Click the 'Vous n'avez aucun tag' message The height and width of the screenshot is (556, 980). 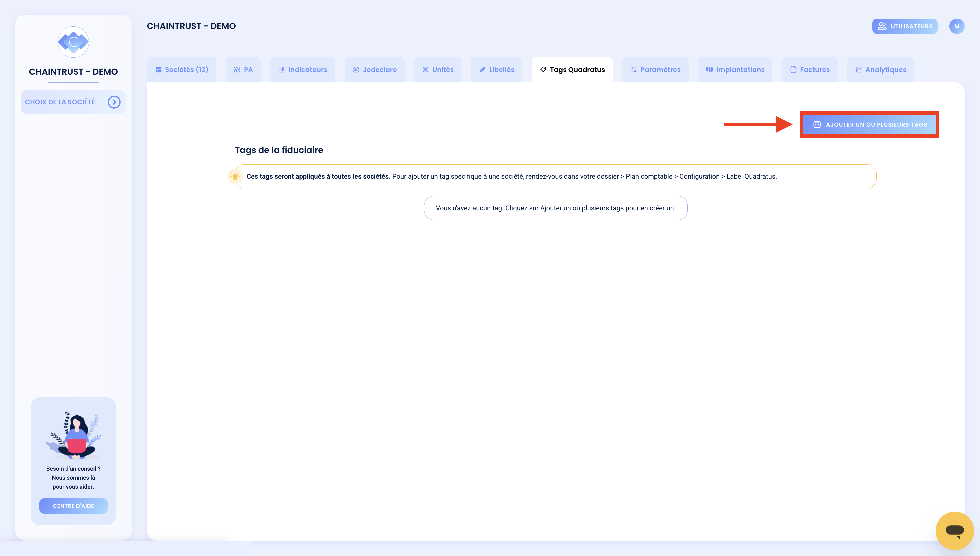(555, 208)
